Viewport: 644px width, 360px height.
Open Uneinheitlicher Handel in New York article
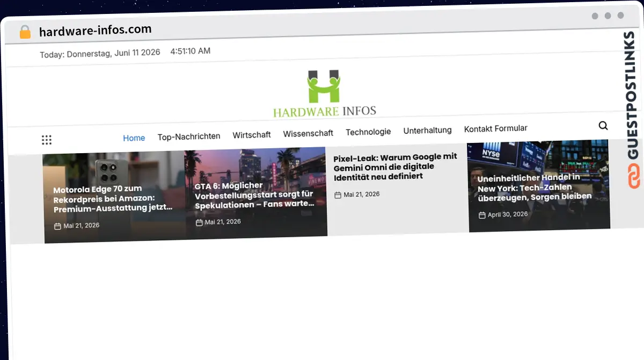tap(535, 187)
